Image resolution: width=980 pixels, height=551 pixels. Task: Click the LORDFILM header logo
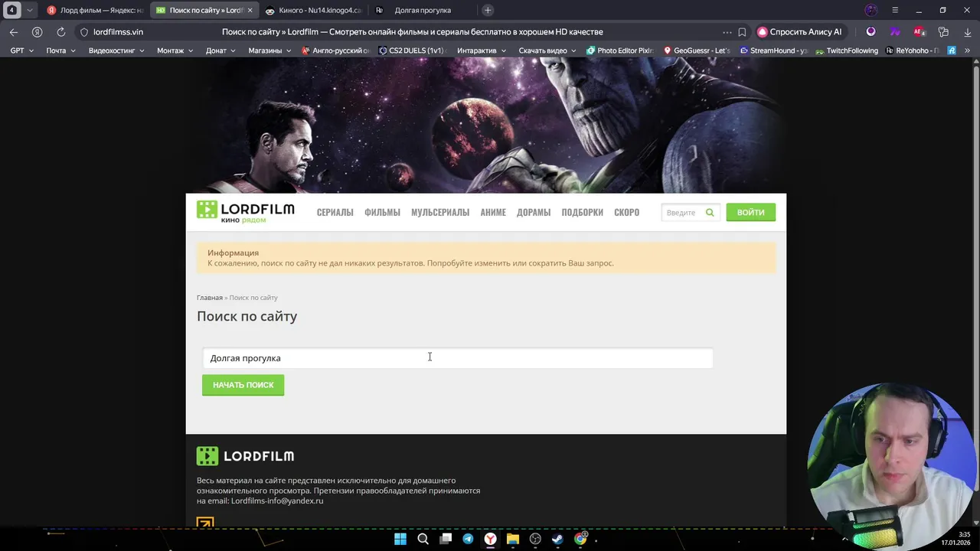(x=245, y=212)
